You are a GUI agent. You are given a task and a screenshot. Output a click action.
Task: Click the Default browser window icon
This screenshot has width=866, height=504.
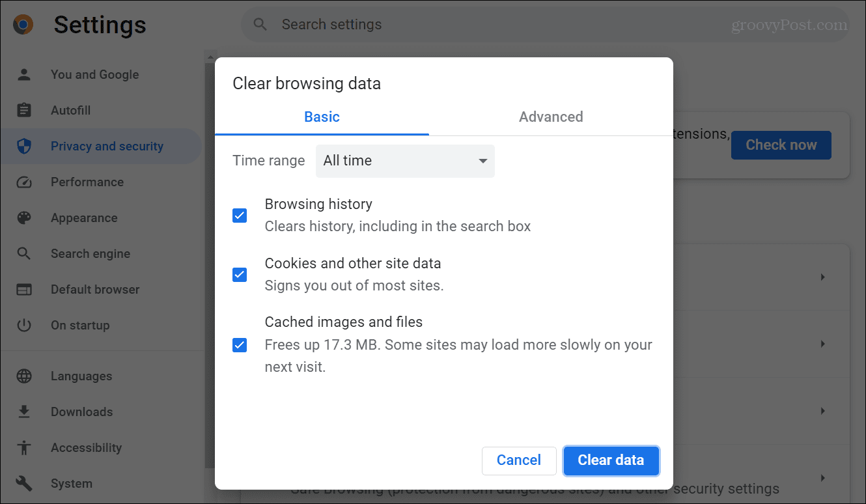(24, 289)
